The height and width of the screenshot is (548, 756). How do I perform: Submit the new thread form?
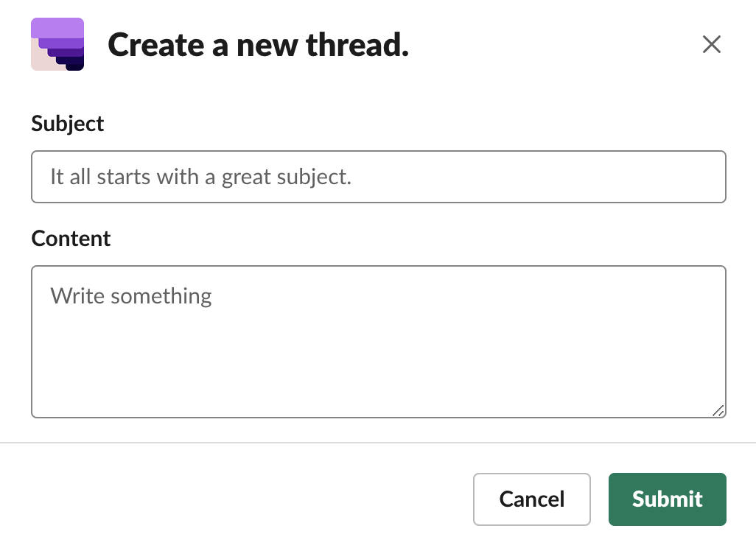(667, 499)
